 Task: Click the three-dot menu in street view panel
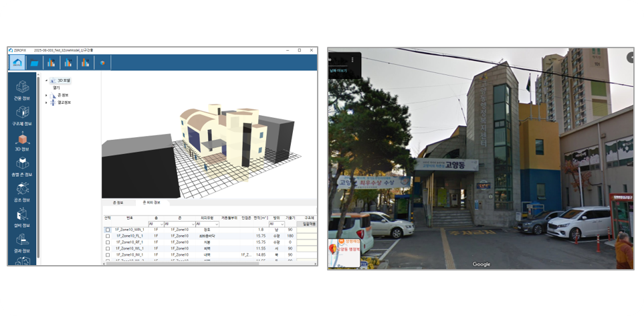tap(352, 60)
